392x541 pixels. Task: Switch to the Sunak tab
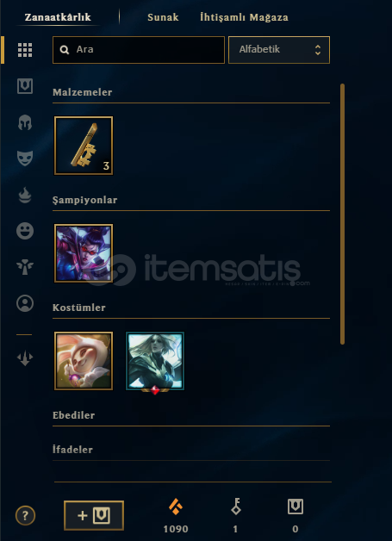pyautogui.click(x=163, y=17)
